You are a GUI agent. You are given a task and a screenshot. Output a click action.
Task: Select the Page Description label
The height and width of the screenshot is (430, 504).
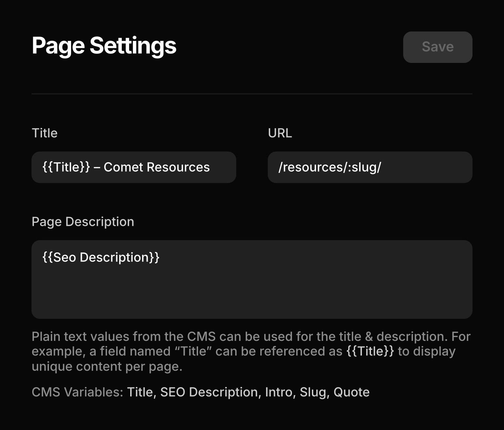pos(83,222)
